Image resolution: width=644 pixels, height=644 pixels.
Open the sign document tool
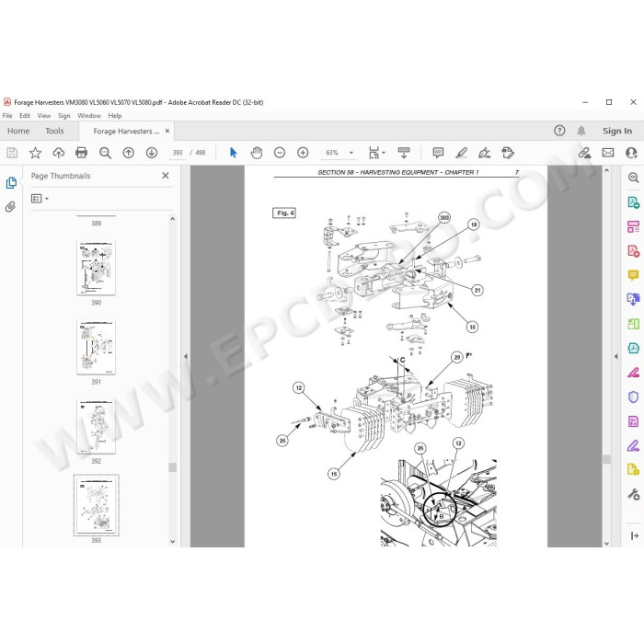[x=485, y=153]
